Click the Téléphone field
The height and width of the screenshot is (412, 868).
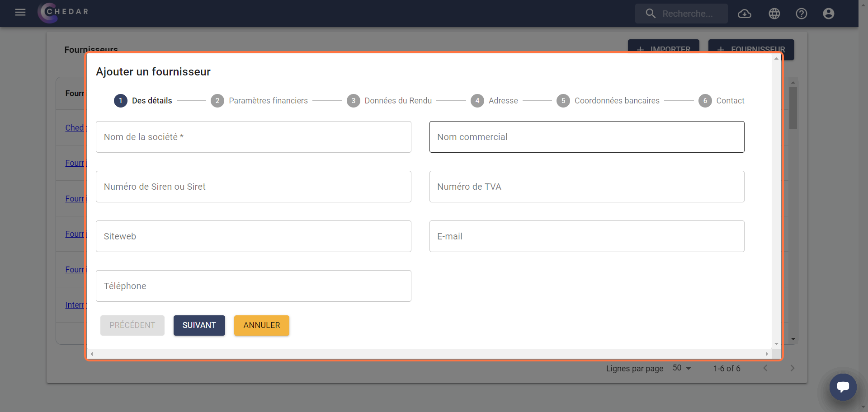[254, 286]
